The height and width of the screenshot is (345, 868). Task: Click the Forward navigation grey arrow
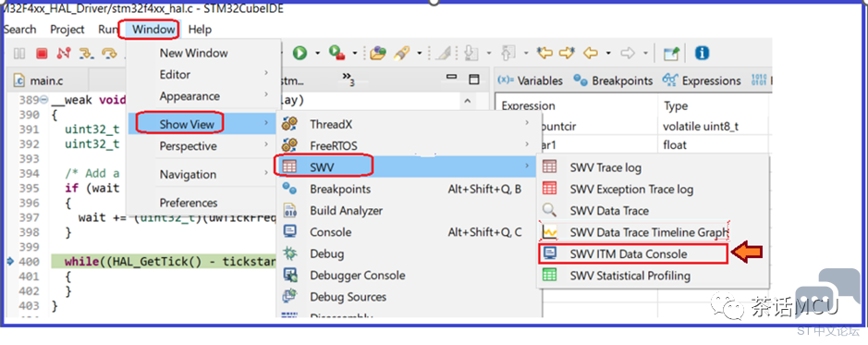click(628, 53)
